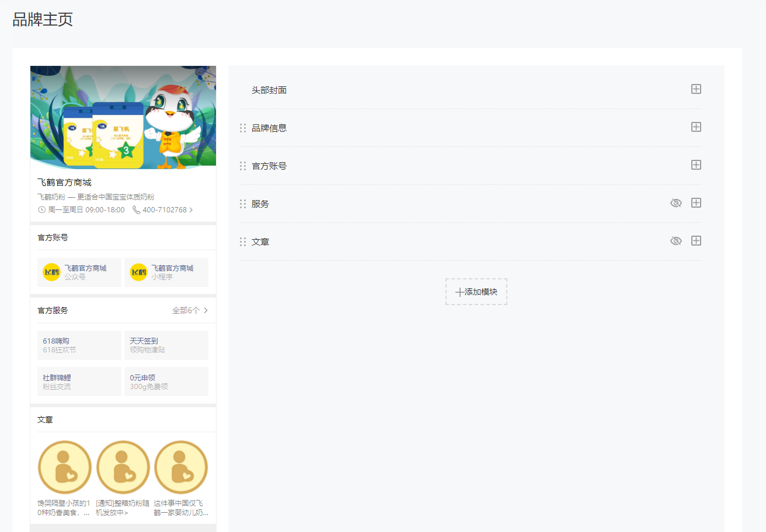The width and height of the screenshot is (766, 532).
Task: Open the 社群锦鲤 service card
Action: coord(79,381)
